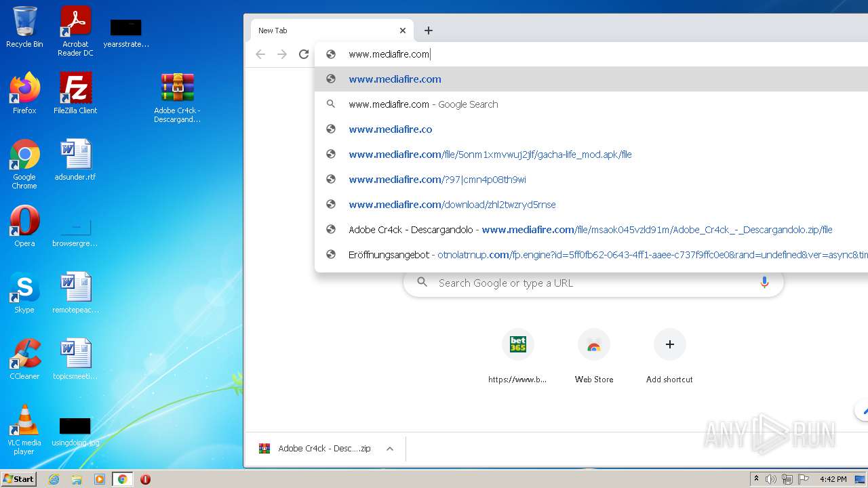This screenshot has height=488, width=868.
Task: Click the address bar containing www.mediafire.com
Action: click(591, 54)
